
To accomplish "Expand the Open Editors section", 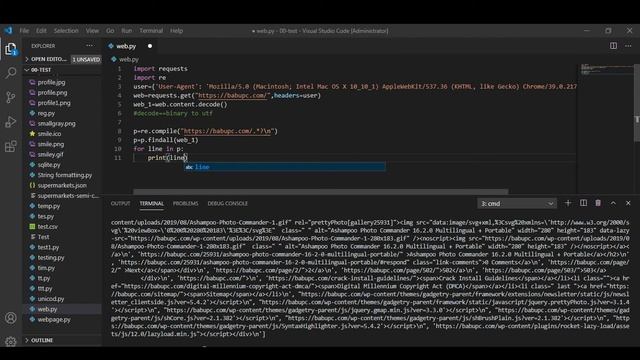I will pyautogui.click(x=45, y=59).
